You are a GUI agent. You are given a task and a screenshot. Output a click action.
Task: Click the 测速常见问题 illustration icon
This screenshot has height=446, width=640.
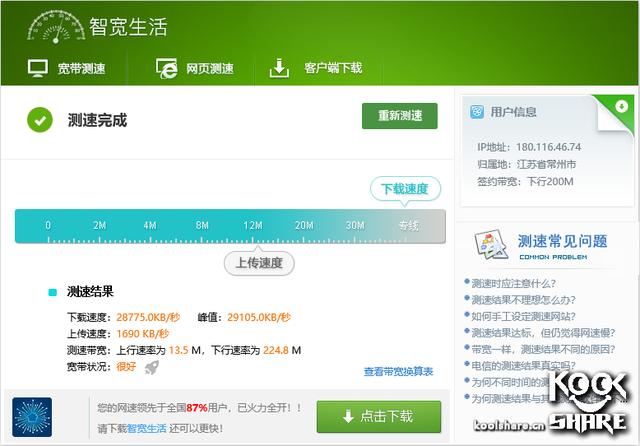[x=491, y=245]
